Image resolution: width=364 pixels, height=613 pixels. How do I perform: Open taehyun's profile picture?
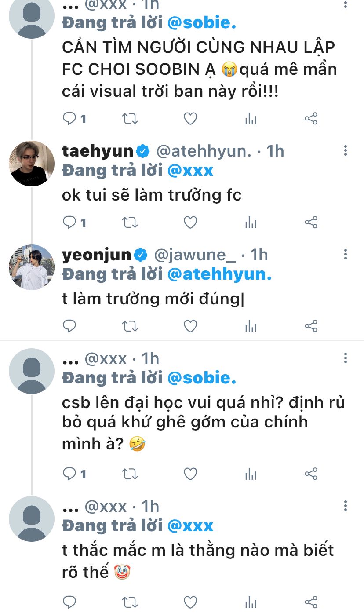[32, 164]
